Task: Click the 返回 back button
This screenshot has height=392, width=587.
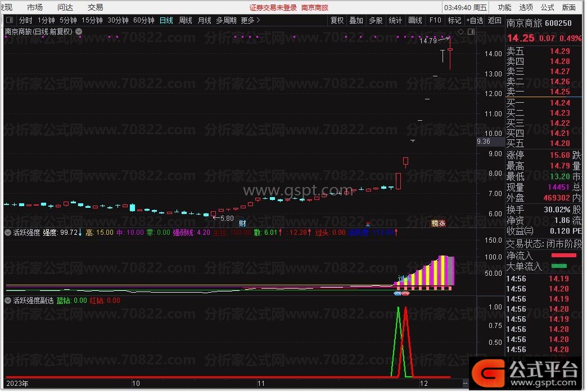Action: (495, 20)
